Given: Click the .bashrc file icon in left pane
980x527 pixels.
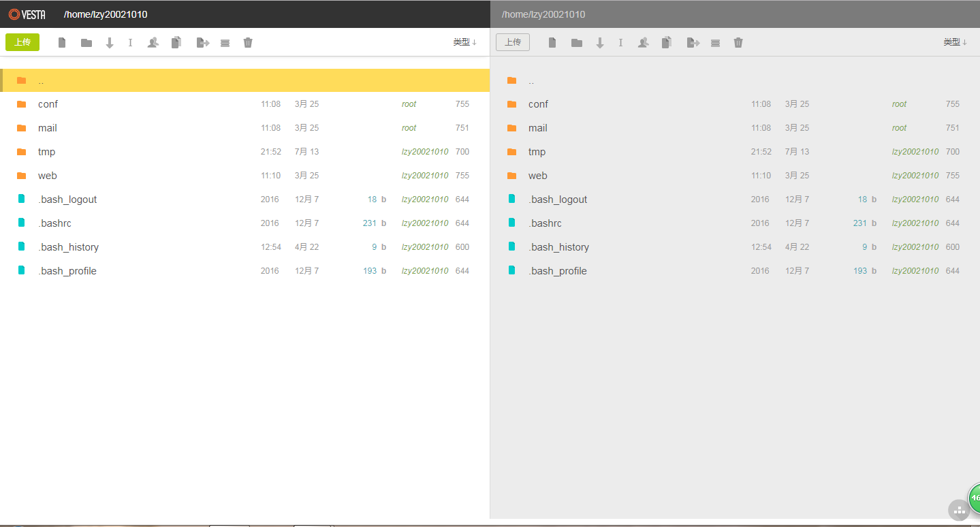Looking at the screenshot, I should 22,223.
